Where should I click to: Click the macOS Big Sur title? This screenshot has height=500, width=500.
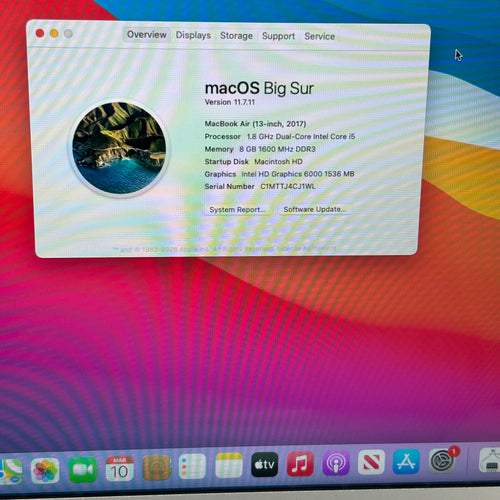tap(259, 88)
